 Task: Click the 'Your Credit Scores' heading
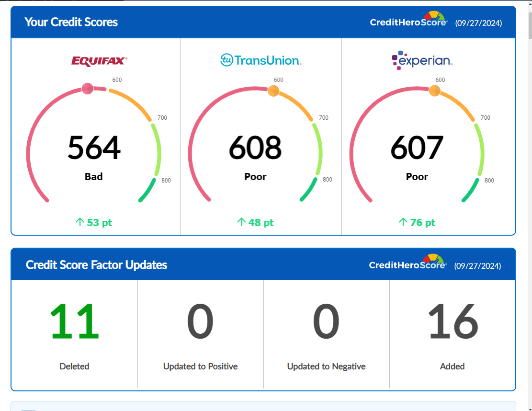click(71, 22)
